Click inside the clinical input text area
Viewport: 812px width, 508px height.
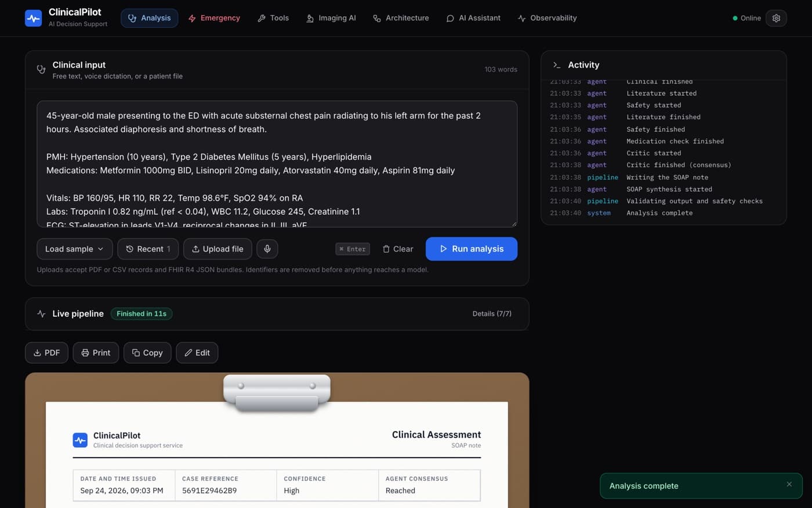(277, 164)
